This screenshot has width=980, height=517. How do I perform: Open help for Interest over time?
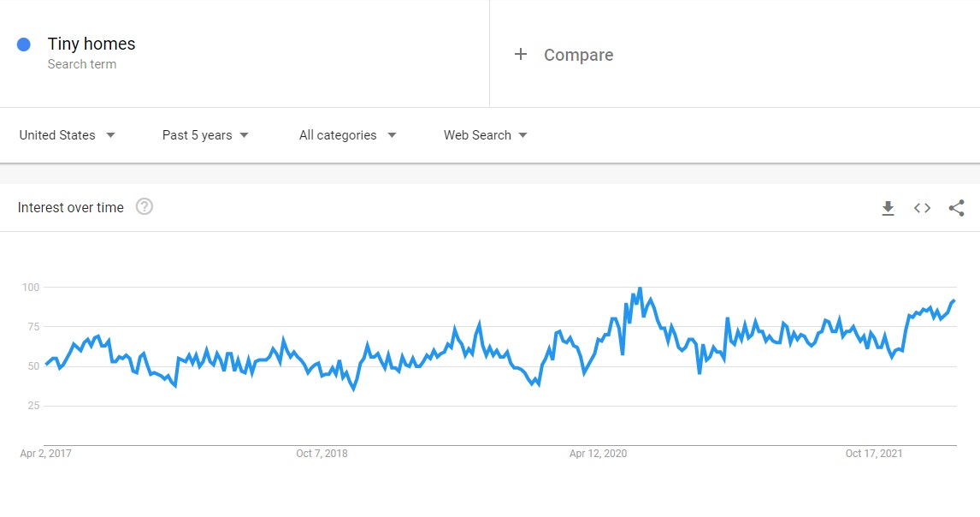[x=145, y=207]
